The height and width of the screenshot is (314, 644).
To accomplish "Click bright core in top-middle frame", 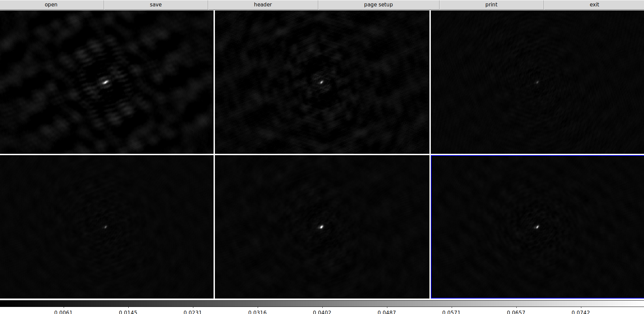I will pos(321,82).
